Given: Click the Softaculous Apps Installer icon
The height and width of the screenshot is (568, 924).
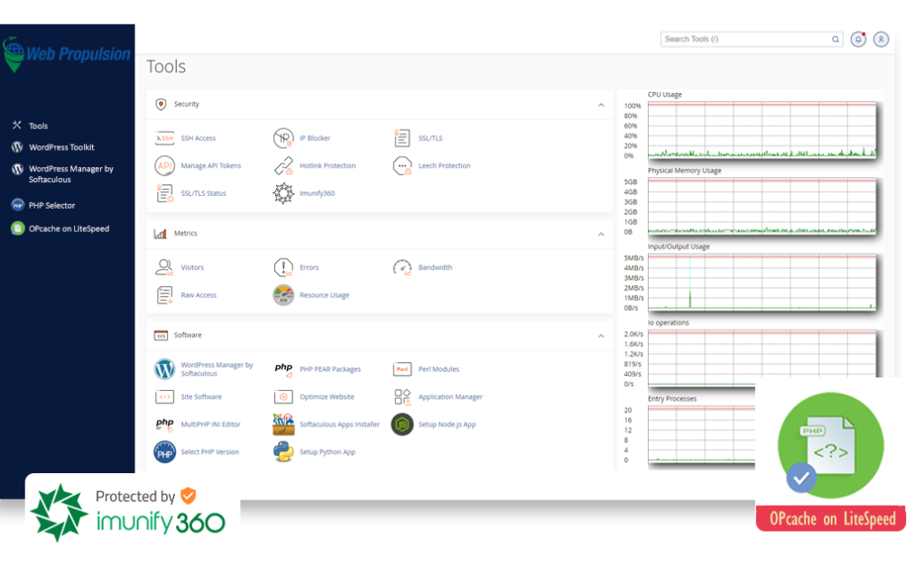Looking at the screenshot, I should [283, 424].
